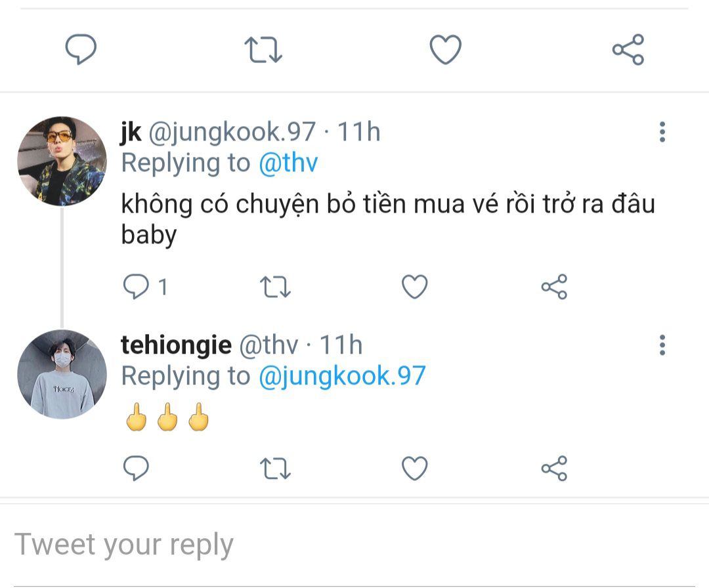Share the main tweet at top

click(x=628, y=50)
